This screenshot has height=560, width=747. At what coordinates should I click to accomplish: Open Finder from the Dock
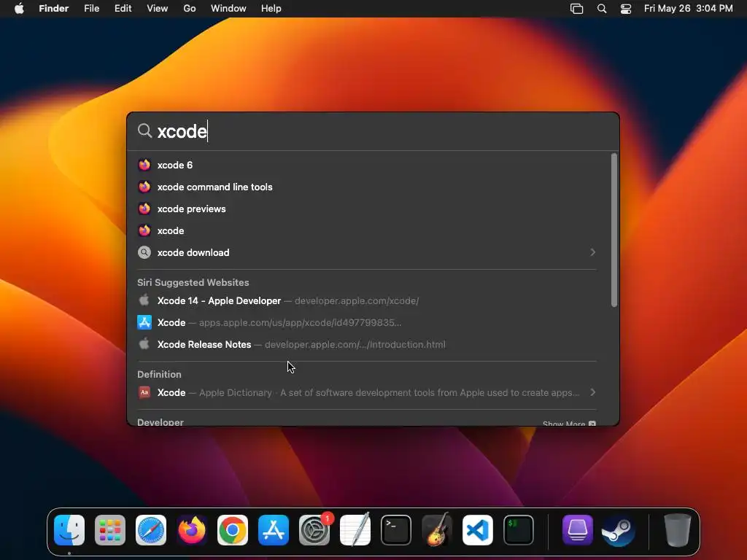tap(69, 530)
